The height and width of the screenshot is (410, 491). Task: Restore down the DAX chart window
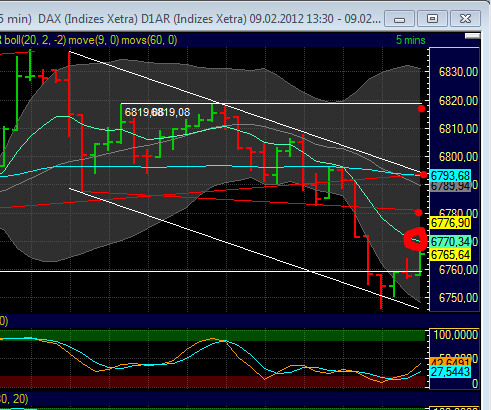(x=432, y=19)
